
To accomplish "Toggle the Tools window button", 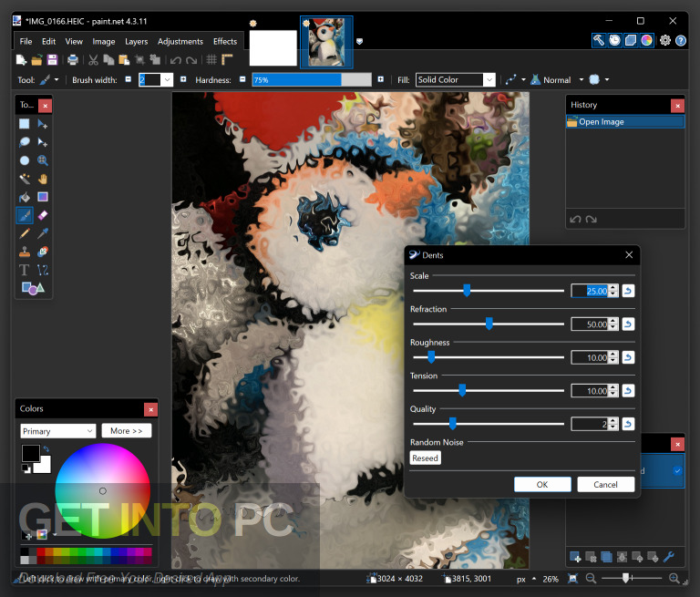I will (x=599, y=41).
